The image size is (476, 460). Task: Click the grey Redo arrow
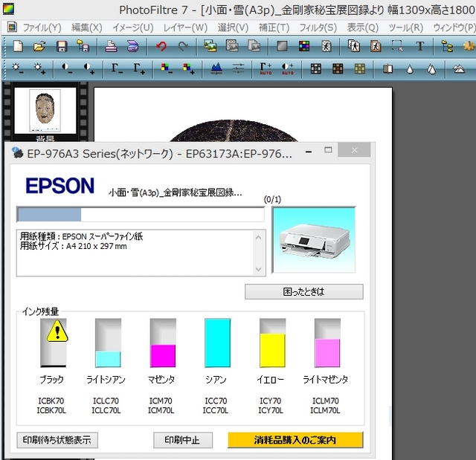pyautogui.click(x=183, y=46)
